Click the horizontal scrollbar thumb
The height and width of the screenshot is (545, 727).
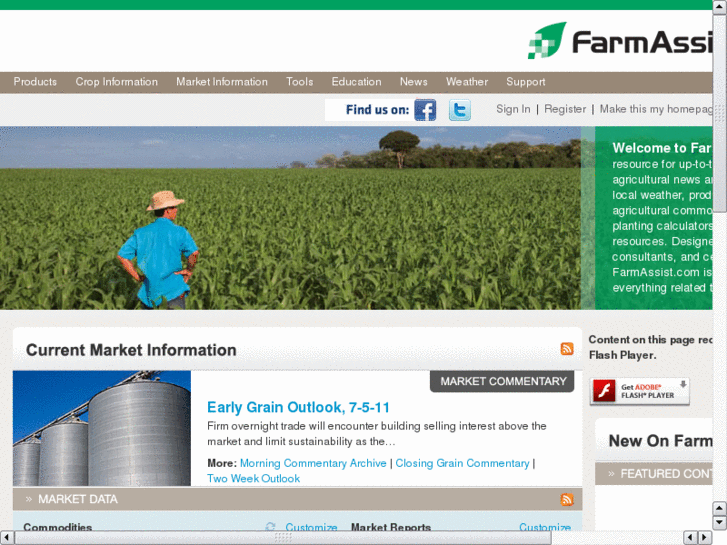283,538
